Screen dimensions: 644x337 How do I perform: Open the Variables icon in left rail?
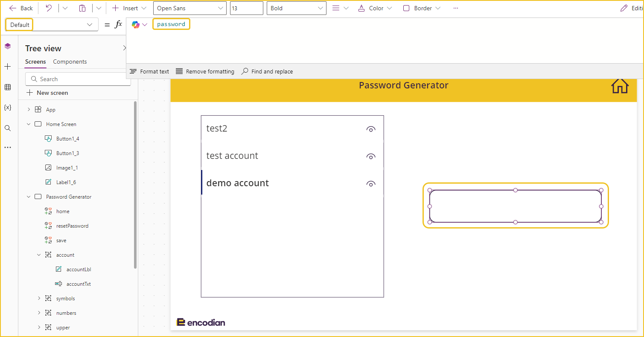pyautogui.click(x=8, y=108)
